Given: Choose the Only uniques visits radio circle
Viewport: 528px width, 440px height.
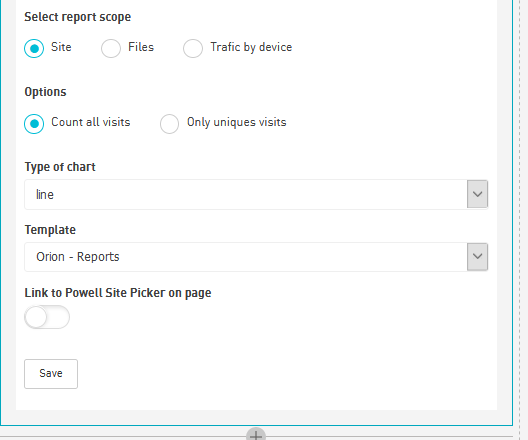Looking at the screenshot, I should pyautogui.click(x=169, y=124).
